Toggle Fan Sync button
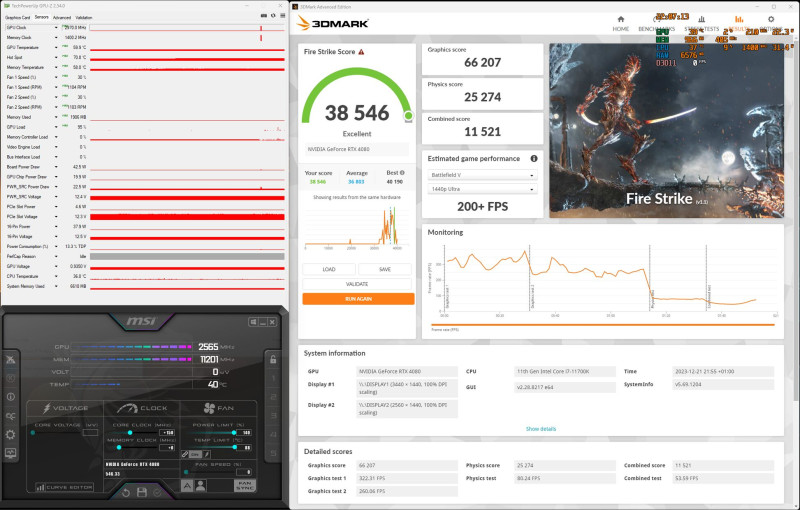 (244, 486)
